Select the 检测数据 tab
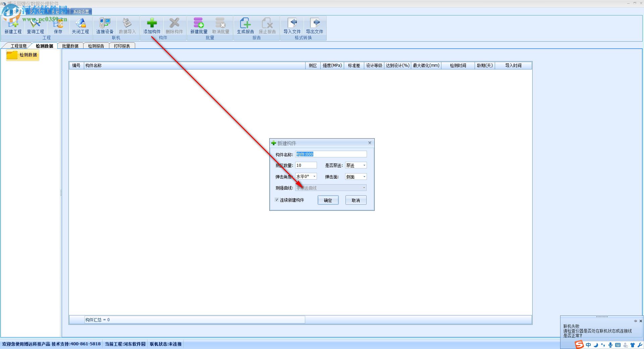The image size is (644, 349). 44,46
